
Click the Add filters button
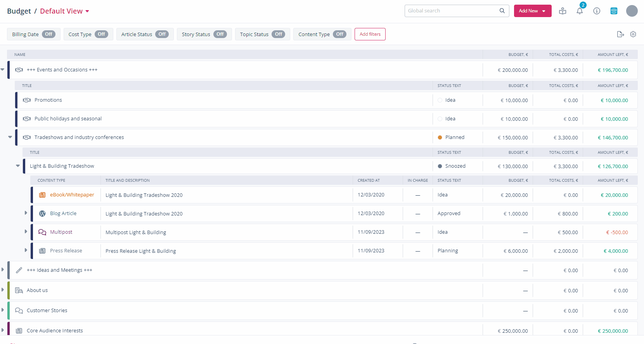pyautogui.click(x=370, y=34)
